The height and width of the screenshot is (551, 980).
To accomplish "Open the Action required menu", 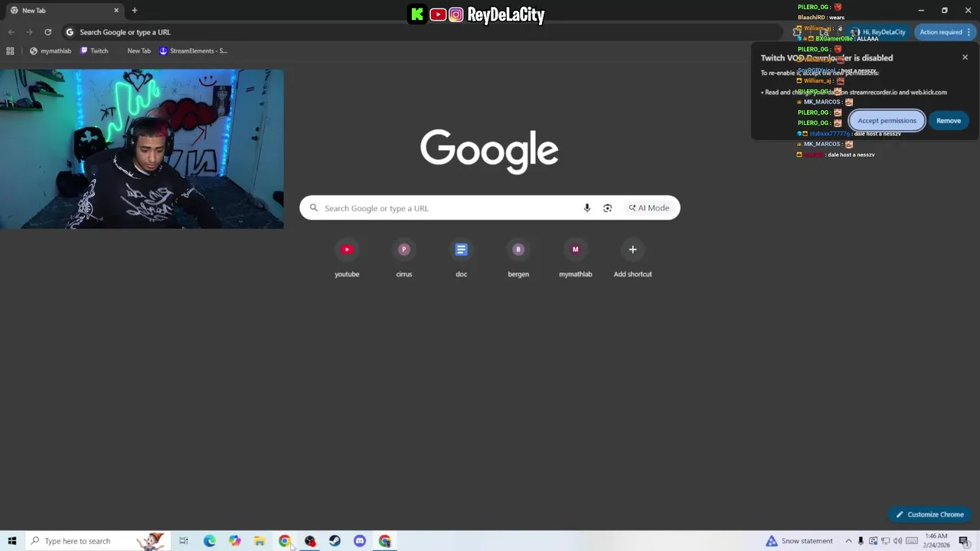I will (945, 32).
